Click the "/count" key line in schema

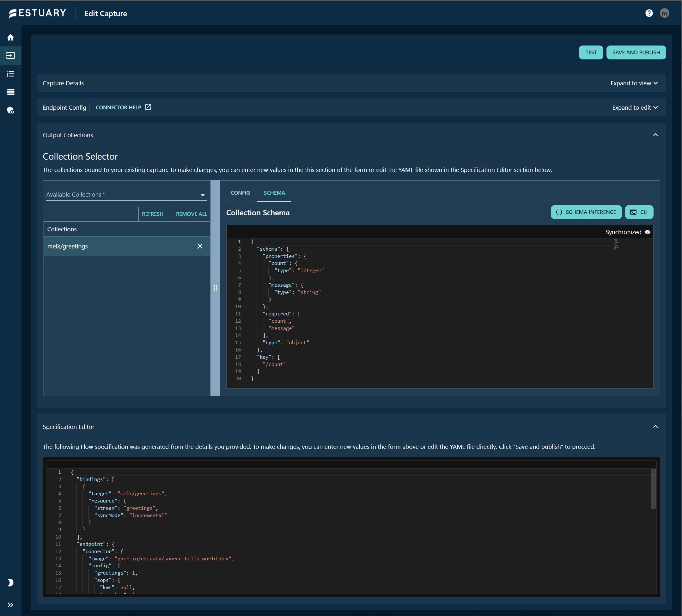tap(274, 364)
